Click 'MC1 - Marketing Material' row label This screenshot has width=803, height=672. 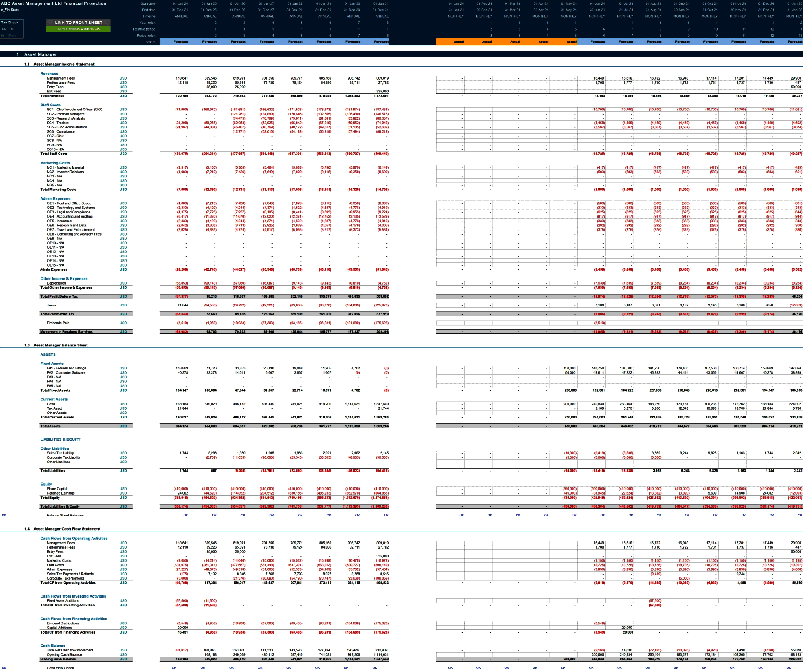point(65,167)
